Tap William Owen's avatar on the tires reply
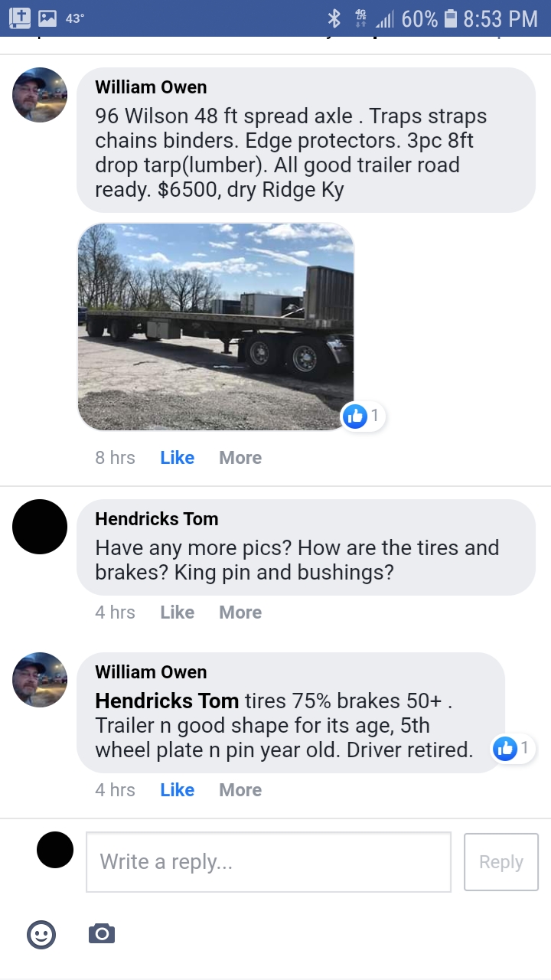The image size is (551, 980). (x=40, y=680)
